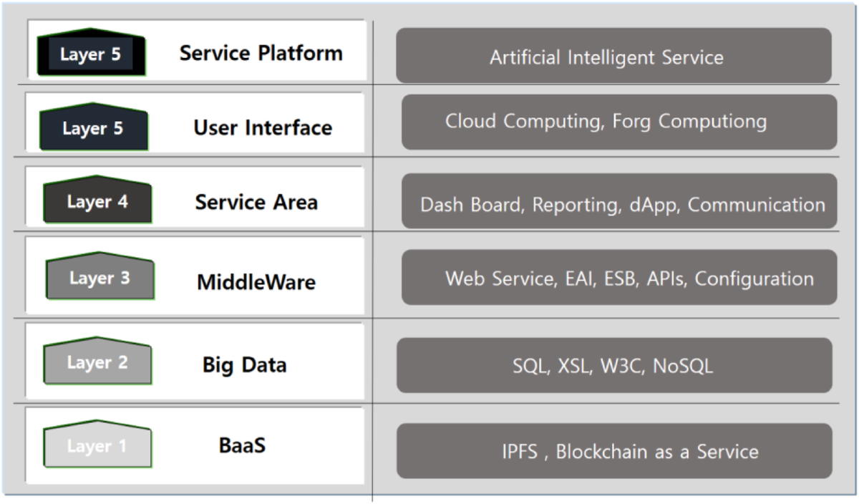Viewport: 859px width, 504px height.
Task: Select the Layer 5 badge beside User Interface
Action: tap(93, 129)
